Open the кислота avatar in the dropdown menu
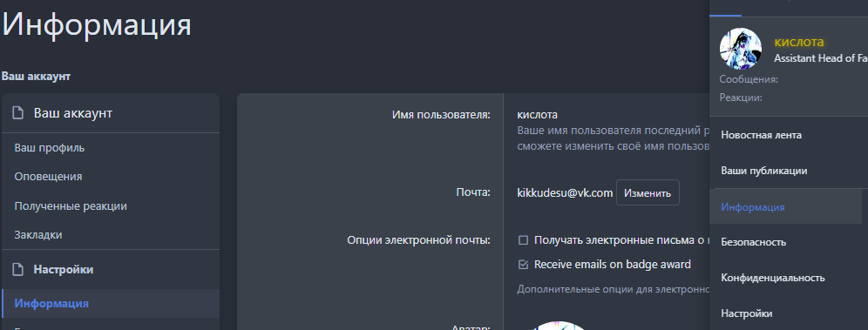The width and height of the screenshot is (868, 330). coord(740,49)
